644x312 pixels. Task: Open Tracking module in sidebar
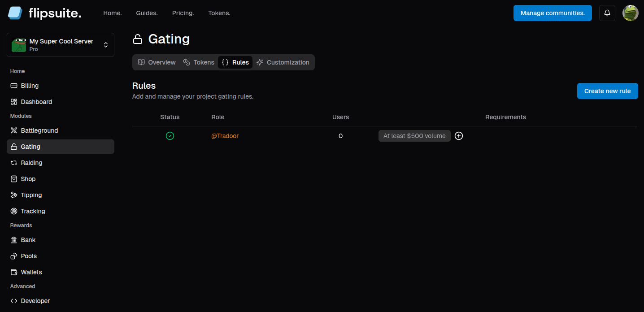click(61, 211)
